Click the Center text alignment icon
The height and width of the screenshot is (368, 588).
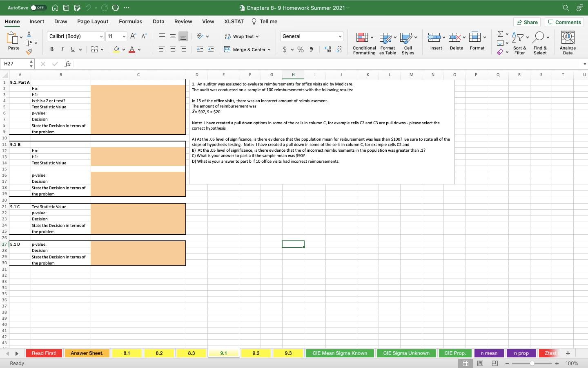tap(173, 49)
